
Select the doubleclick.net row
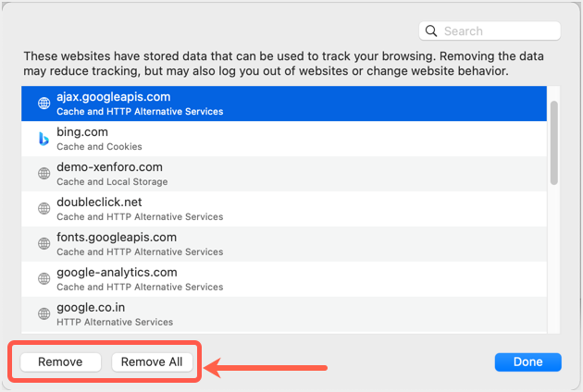pos(284,209)
